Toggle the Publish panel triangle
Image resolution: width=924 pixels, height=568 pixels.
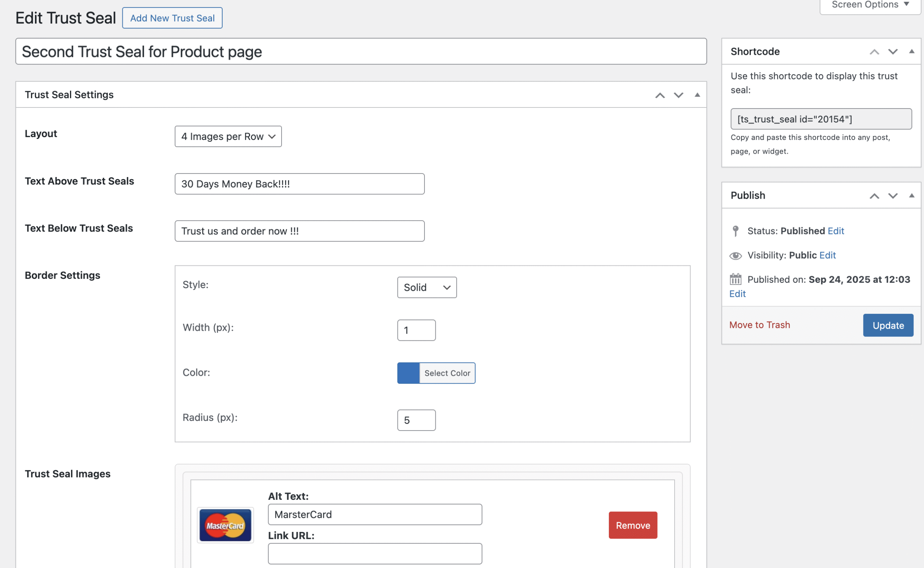coord(911,195)
